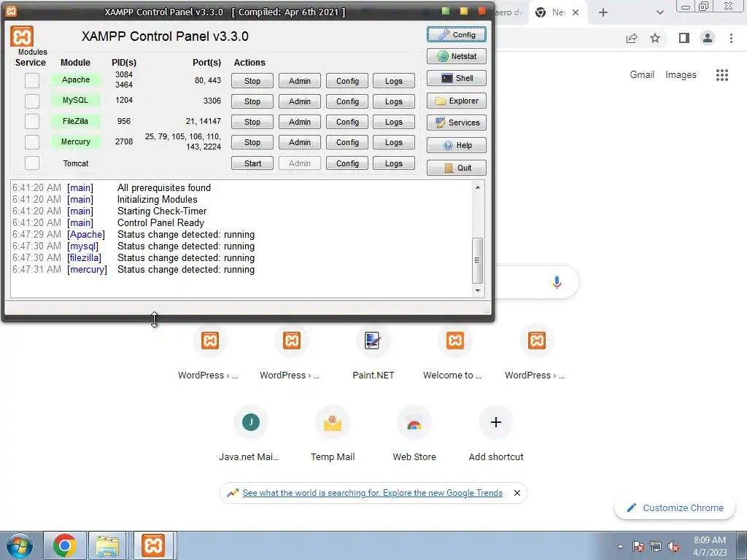Stop the FileZilla module

pyautogui.click(x=252, y=122)
